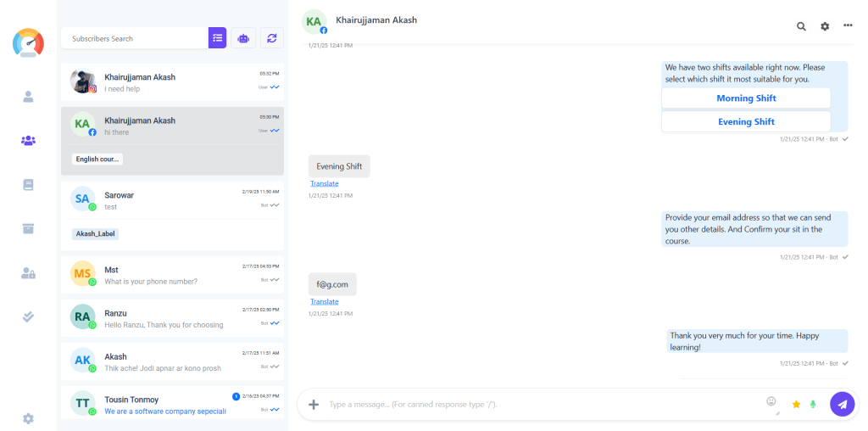The image size is (868, 431).
Task: Click the dashboard gauge logo icon
Action: click(28, 42)
